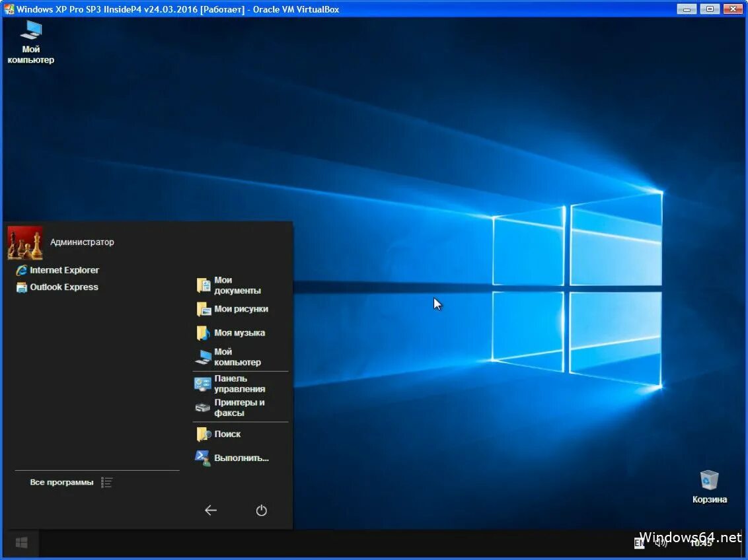Click the Windows Start button on taskbar
Viewport: 748px width, 560px height.
[x=21, y=542]
